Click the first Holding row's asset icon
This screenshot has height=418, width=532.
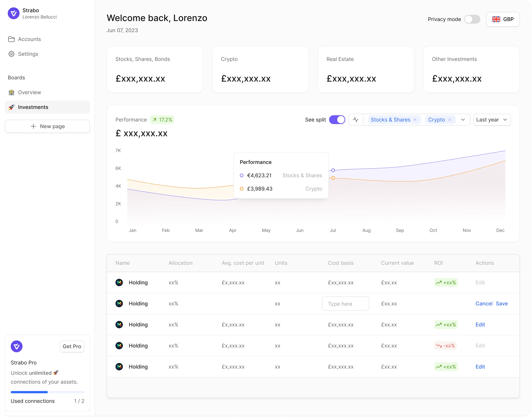(119, 282)
